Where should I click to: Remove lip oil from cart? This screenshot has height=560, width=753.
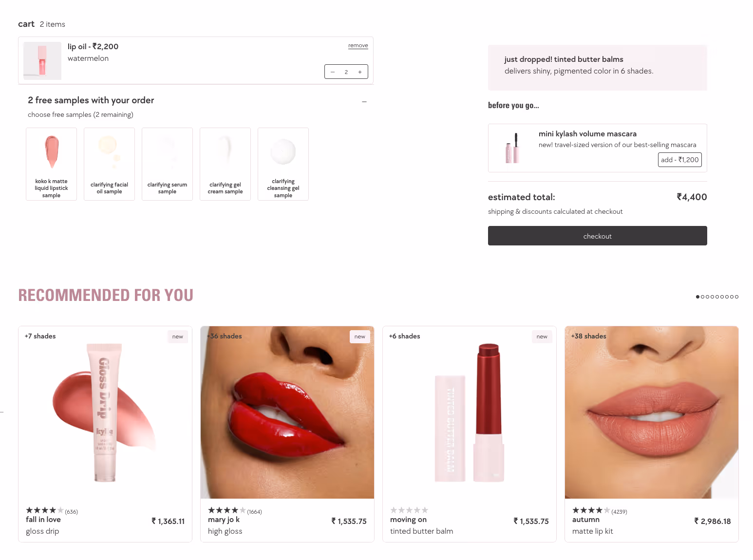[358, 46]
